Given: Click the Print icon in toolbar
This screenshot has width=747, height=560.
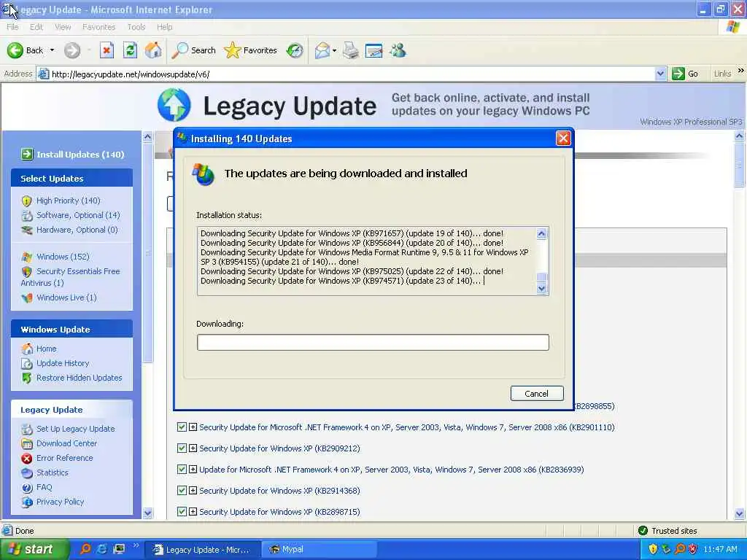Looking at the screenshot, I should click(351, 50).
